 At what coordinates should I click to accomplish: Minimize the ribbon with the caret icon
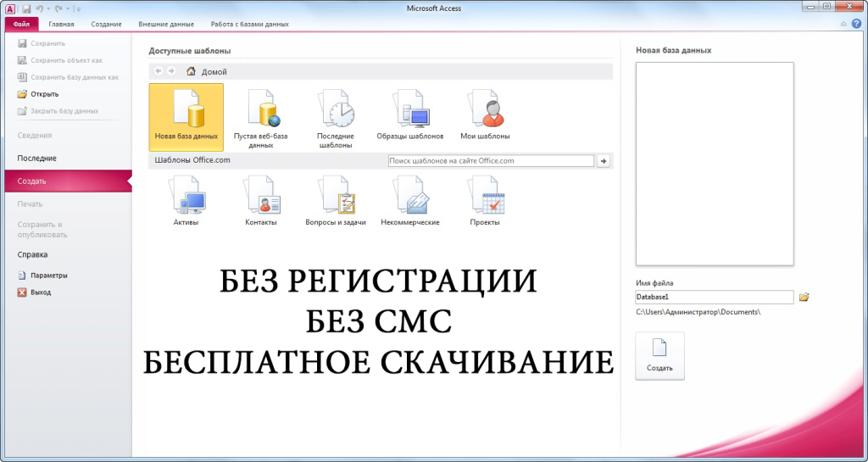[843, 24]
